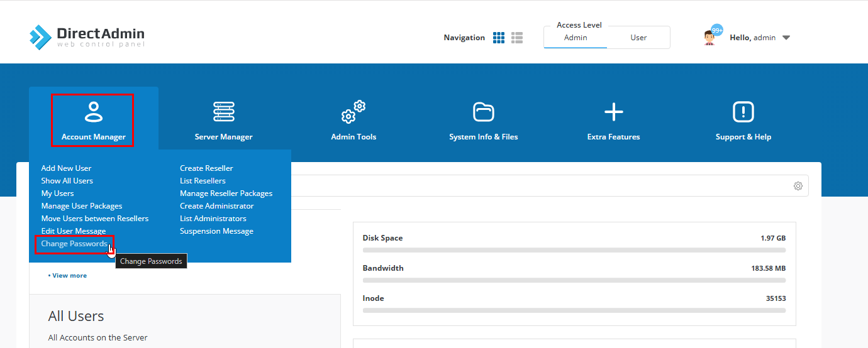
Task: Open List Administrators
Action: (x=213, y=219)
